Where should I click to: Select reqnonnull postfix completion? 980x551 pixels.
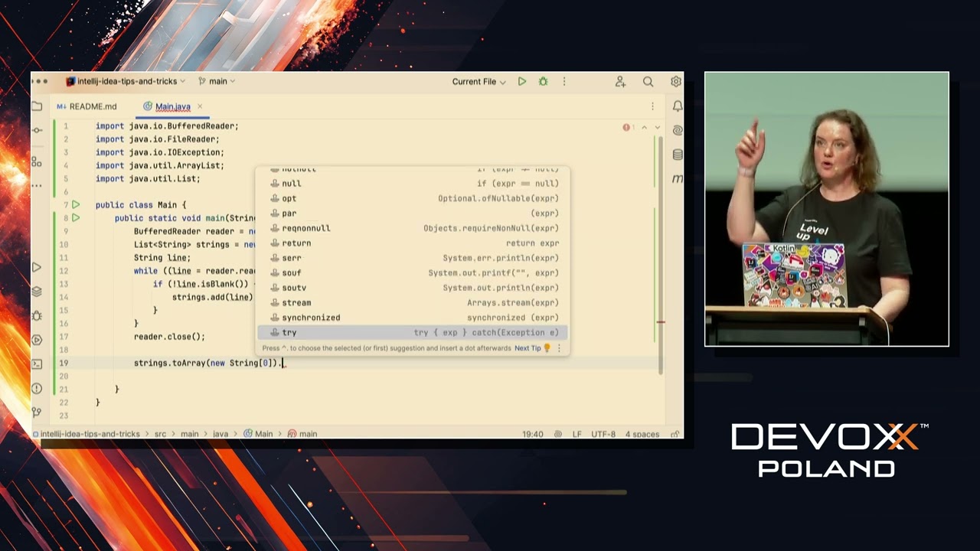click(x=413, y=228)
